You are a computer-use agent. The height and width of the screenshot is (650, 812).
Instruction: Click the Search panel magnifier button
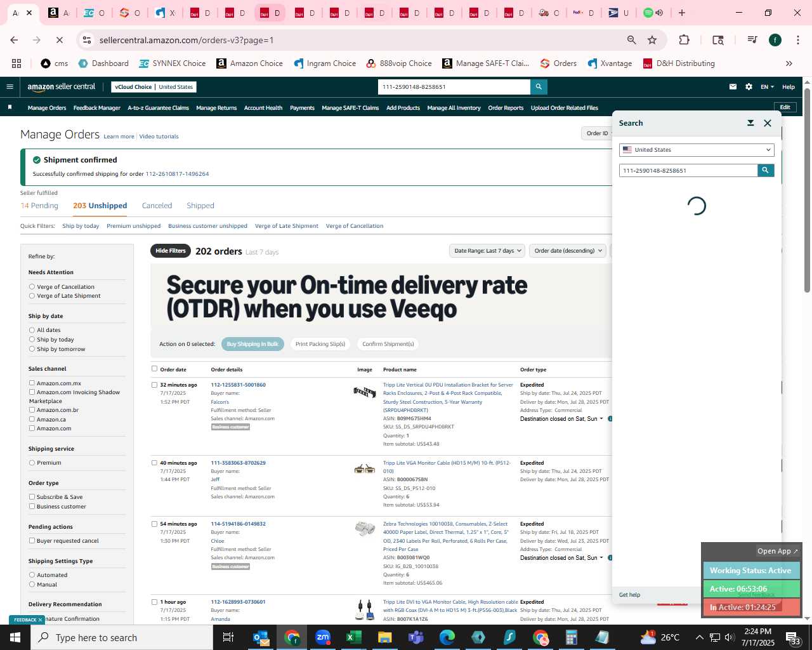[x=766, y=170]
